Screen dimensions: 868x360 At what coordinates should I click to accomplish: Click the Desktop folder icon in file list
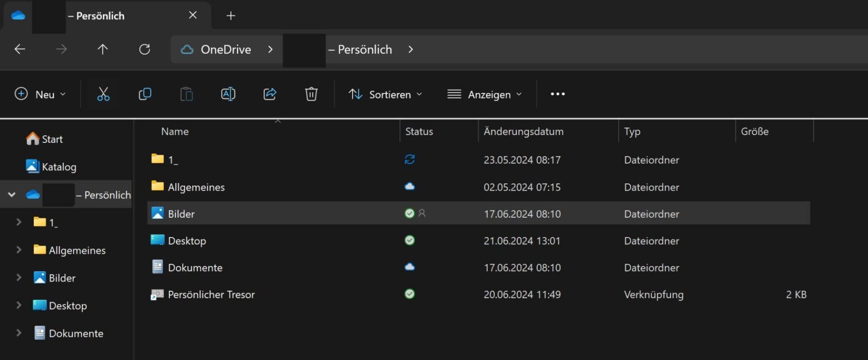pos(157,240)
